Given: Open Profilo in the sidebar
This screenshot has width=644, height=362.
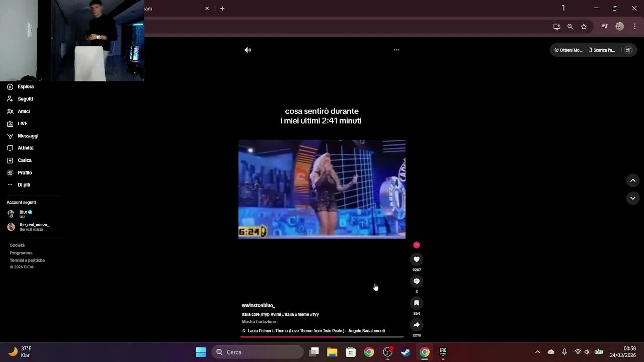Looking at the screenshot, I should [x=21, y=172].
